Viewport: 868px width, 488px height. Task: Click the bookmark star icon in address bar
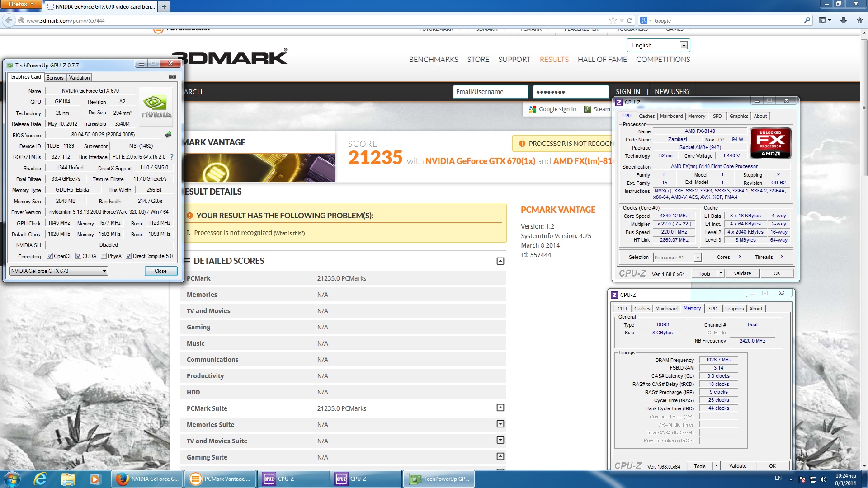click(x=613, y=20)
